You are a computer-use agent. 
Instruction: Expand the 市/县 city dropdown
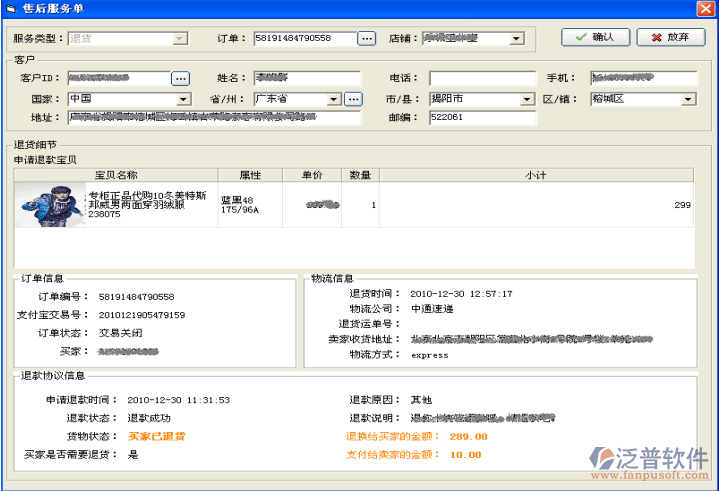click(528, 99)
